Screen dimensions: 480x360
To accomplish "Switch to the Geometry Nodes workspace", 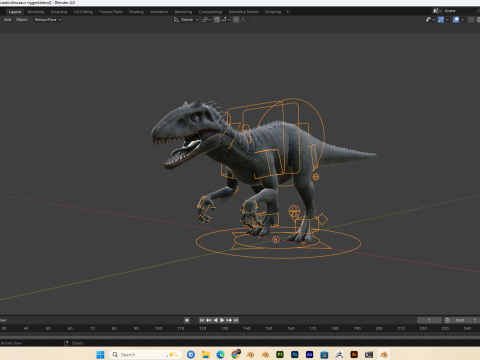I will point(243,12).
